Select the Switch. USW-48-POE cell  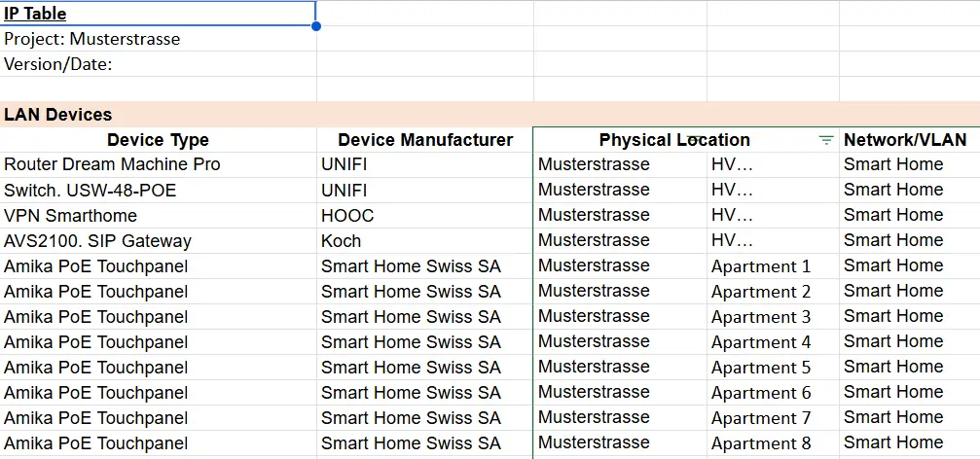tap(158, 190)
